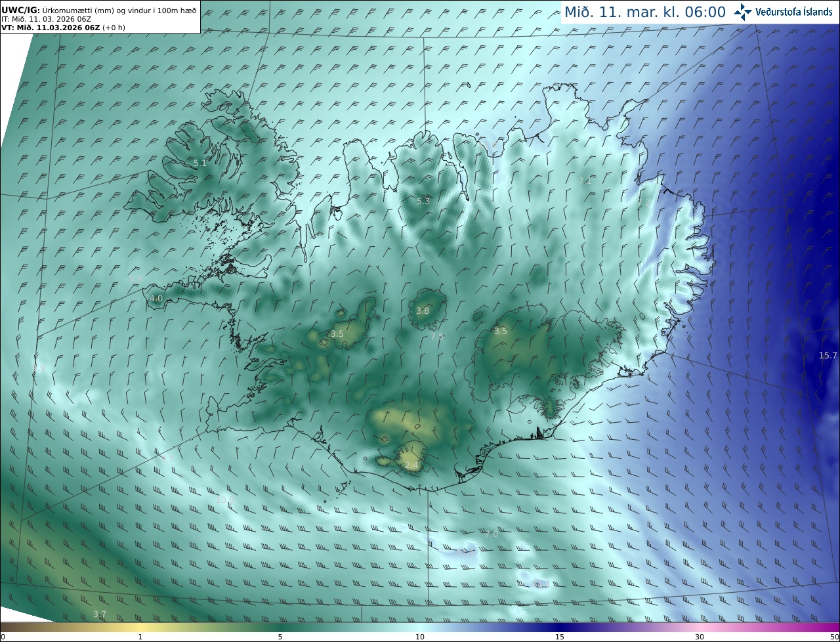Click the 1 tick on the color scale

click(140, 637)
